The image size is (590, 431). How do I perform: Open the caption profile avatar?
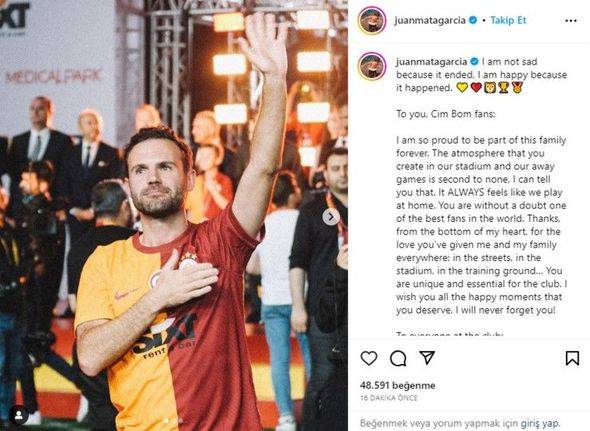coord(372,66)
